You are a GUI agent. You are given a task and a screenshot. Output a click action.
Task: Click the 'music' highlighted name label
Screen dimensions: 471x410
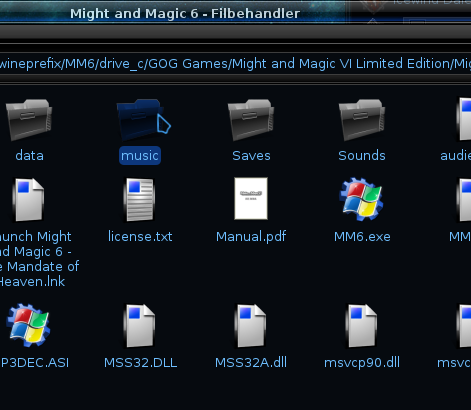[140, 156]
